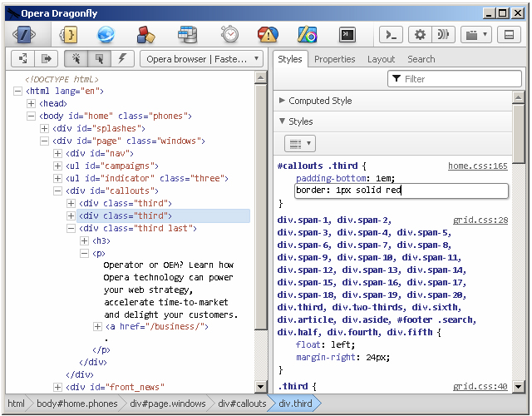The width and height of the screenshot is (532, 416).
Task: Expand the div id="front_news" node
Action: click(57, 387)
